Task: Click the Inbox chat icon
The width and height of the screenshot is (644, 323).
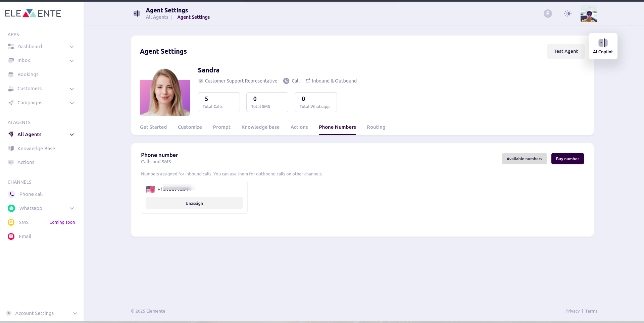Action: 11,60
